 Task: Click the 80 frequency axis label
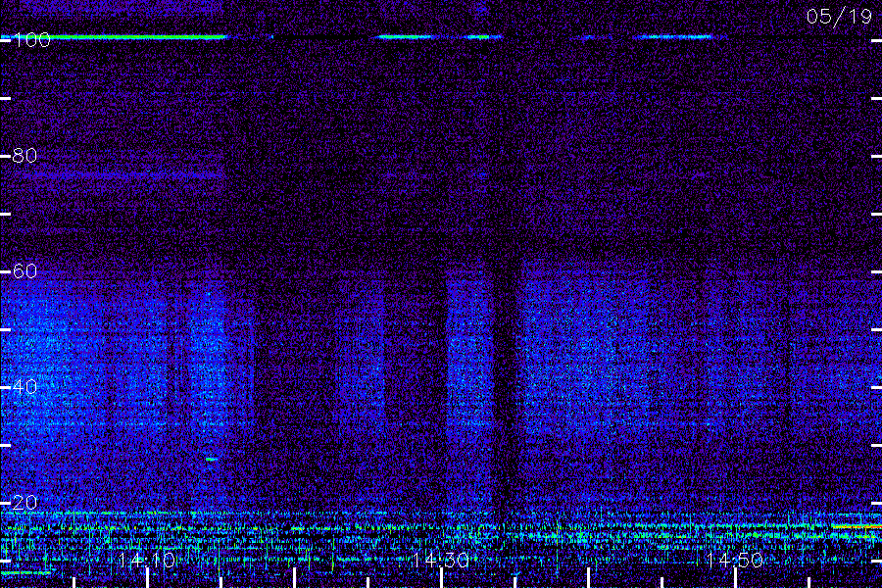click(24, 156)
